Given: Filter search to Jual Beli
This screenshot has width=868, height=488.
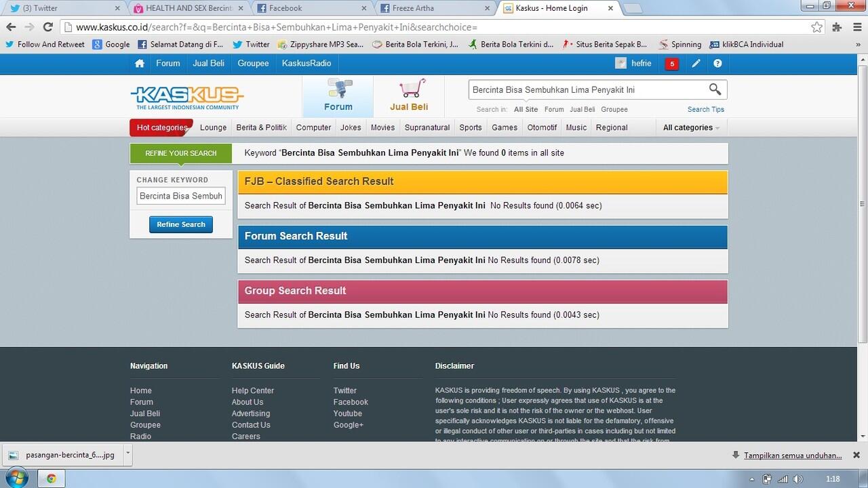Looking at the screenshot, I should click(582, 109).
